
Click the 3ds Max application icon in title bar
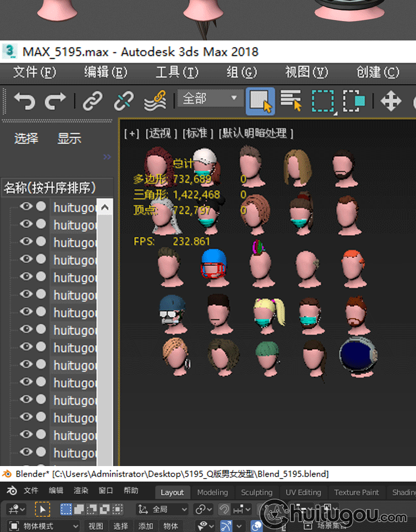(9, 52)
